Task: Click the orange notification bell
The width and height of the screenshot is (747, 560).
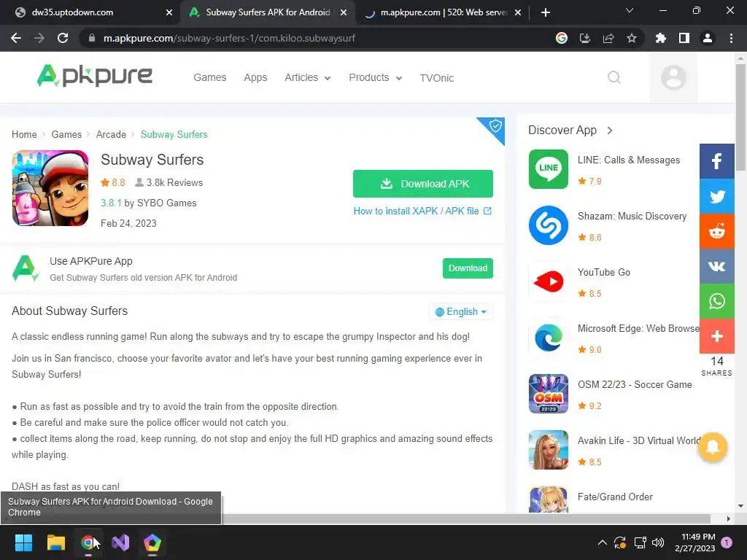Action: click(x=712, y=447)
